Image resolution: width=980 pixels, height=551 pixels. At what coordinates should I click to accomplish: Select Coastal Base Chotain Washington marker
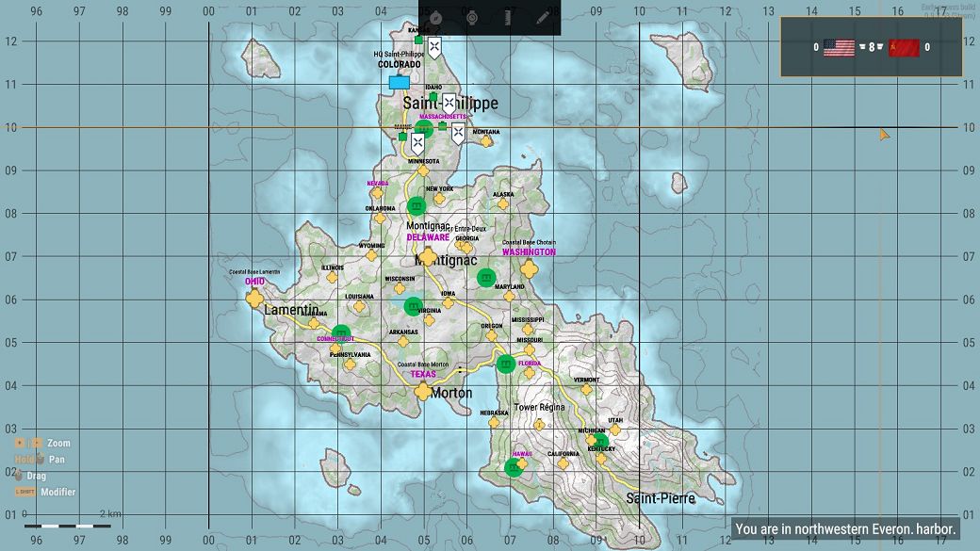pyautogui.click(x=529, y=268)
